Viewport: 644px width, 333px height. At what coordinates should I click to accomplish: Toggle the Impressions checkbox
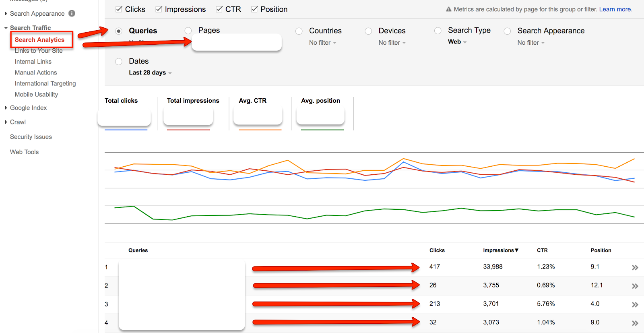click(159, 9)
